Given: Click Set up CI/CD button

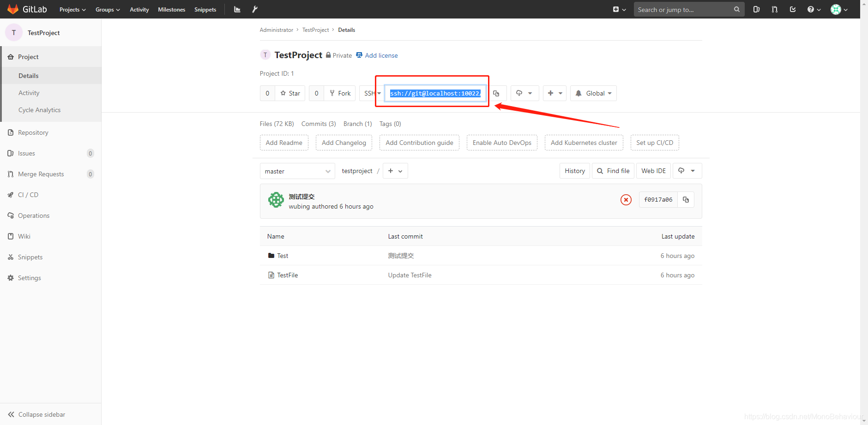Looking at the screenshot, I should [x=655, y=143].
